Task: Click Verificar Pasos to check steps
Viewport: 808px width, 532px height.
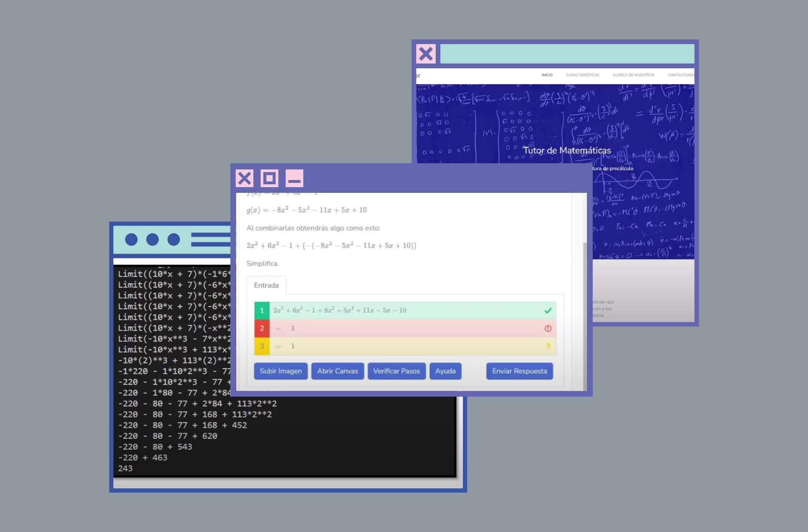Action: pyautogui.click(x=396, y=371)
